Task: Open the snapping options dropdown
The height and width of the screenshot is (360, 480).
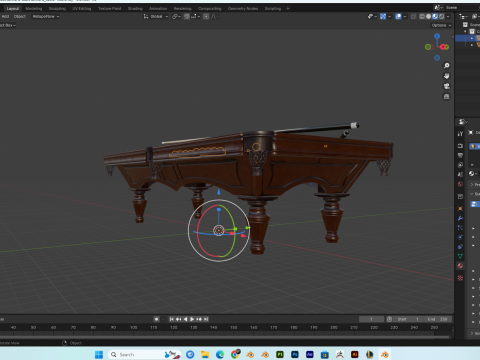Action: pyautogui.click(x=195, y=16)
